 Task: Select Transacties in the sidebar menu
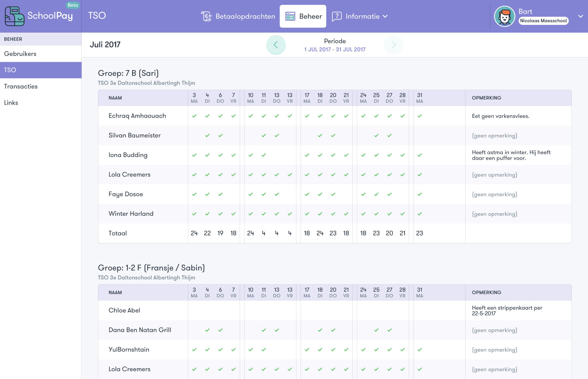[x=21, y=86]
